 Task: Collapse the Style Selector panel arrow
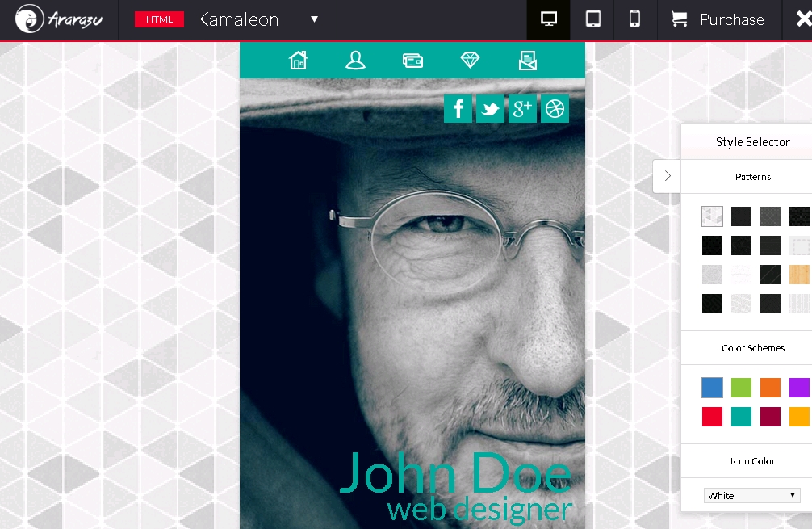[667, 176]
